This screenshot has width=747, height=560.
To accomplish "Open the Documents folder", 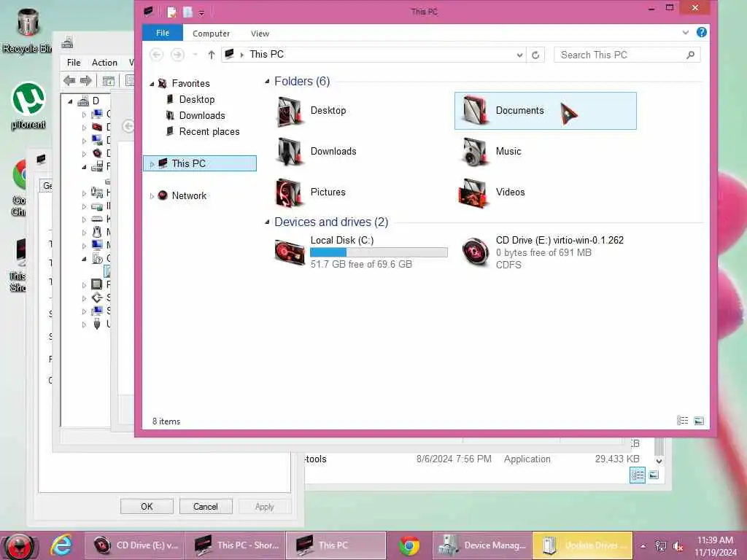I will click(545, 111).
